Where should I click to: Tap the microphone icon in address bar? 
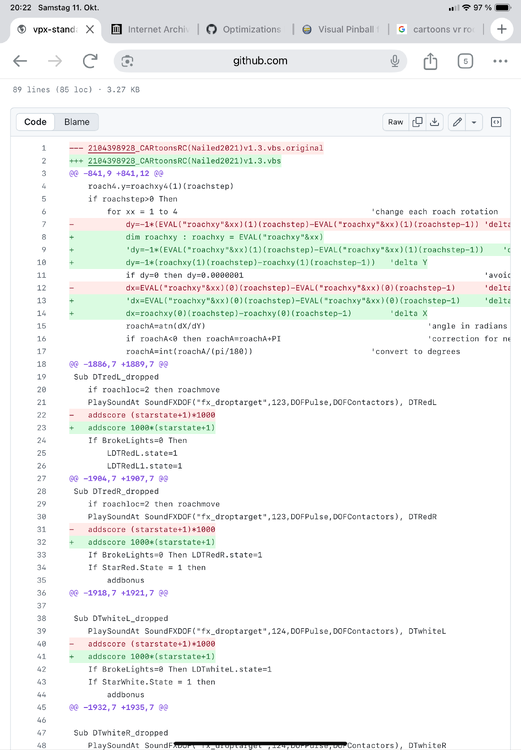pyautogui.click(x=395, y=61)
